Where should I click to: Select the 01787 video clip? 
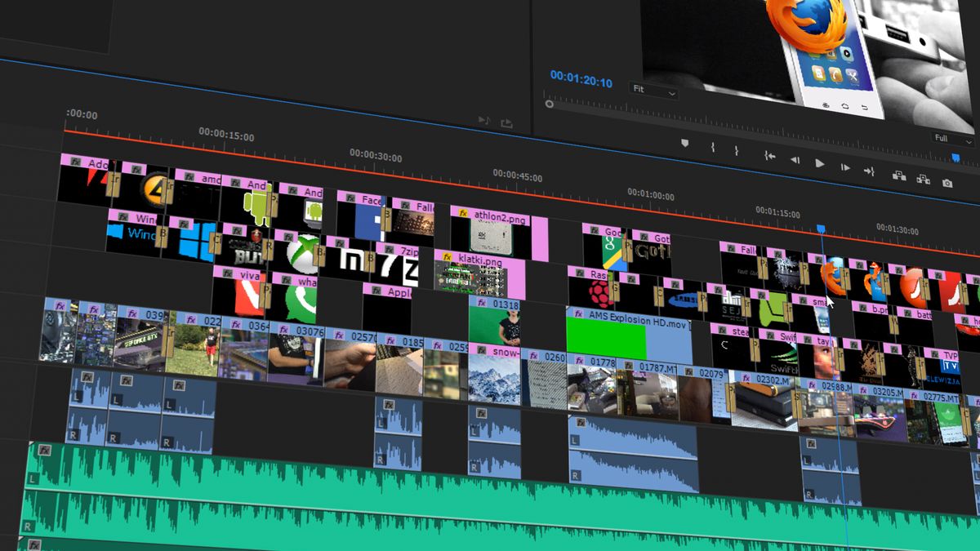pyautogui.click(x=648, y=388)
